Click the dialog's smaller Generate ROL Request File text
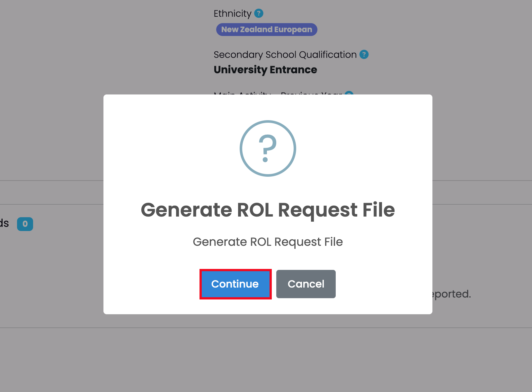The height and width of the screenshot is (392, 532). (268, 242)
